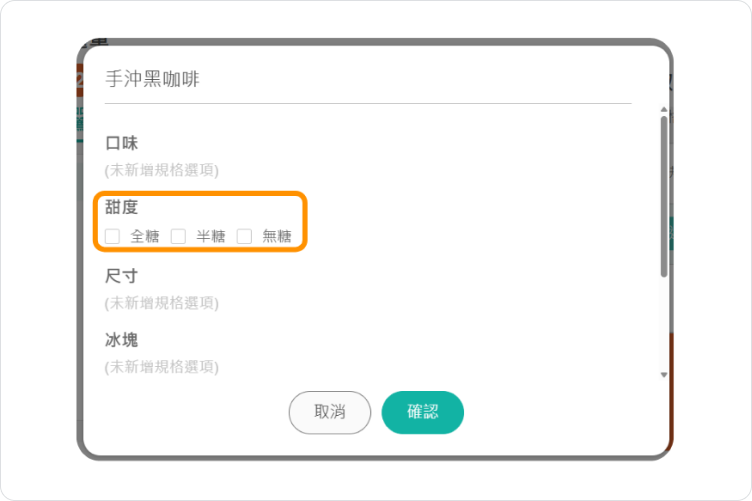The image size is (752, 501).
Task: Select the 冰塊 section heading
Action: pyautogui.click(x=121, y=340)
